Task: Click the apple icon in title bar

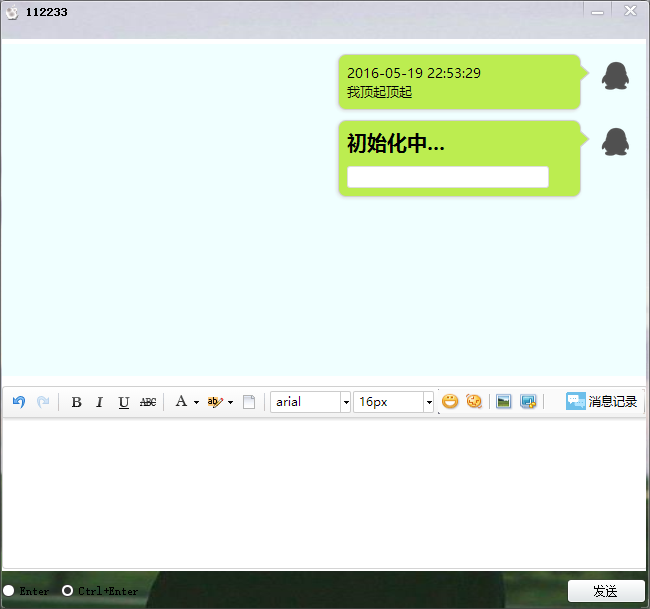Action: [x=12, y=12]
